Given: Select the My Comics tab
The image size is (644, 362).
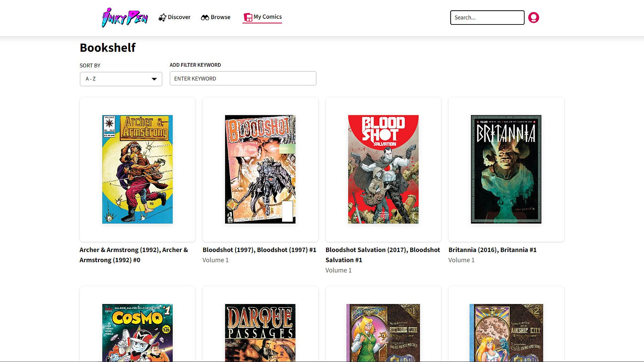Looking at the screenshot, I should pos(267,17).
